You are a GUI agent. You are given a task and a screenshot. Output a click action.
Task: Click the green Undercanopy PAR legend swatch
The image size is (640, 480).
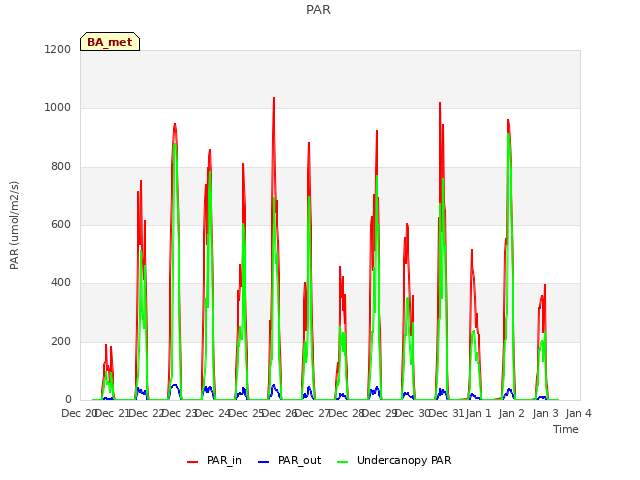(x=343, y=462)
